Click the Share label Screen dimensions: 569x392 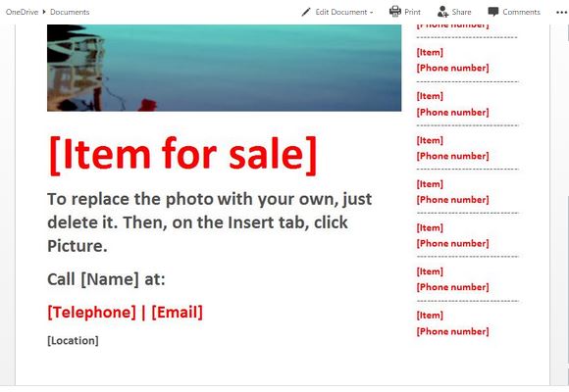coord(462,12)
